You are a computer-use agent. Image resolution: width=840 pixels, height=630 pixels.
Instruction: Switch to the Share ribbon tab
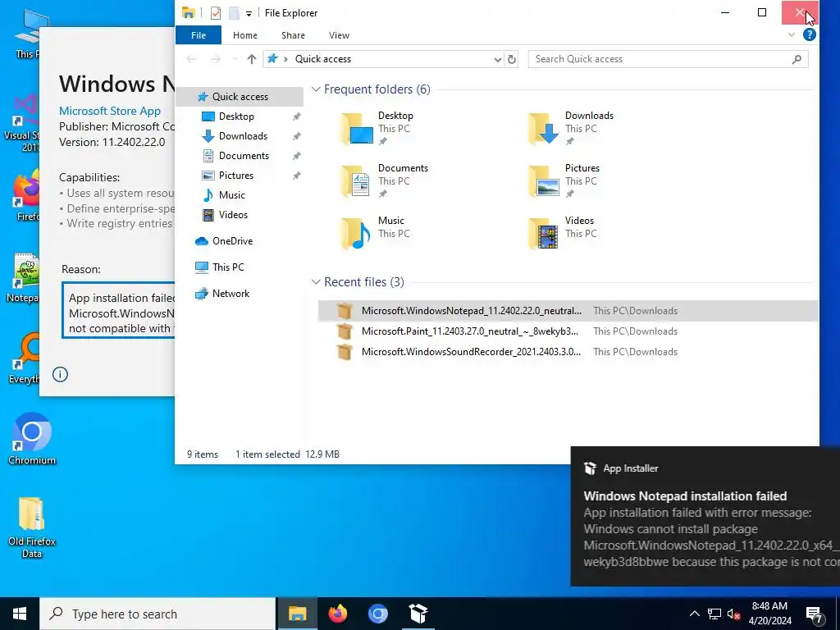(293, 35)
